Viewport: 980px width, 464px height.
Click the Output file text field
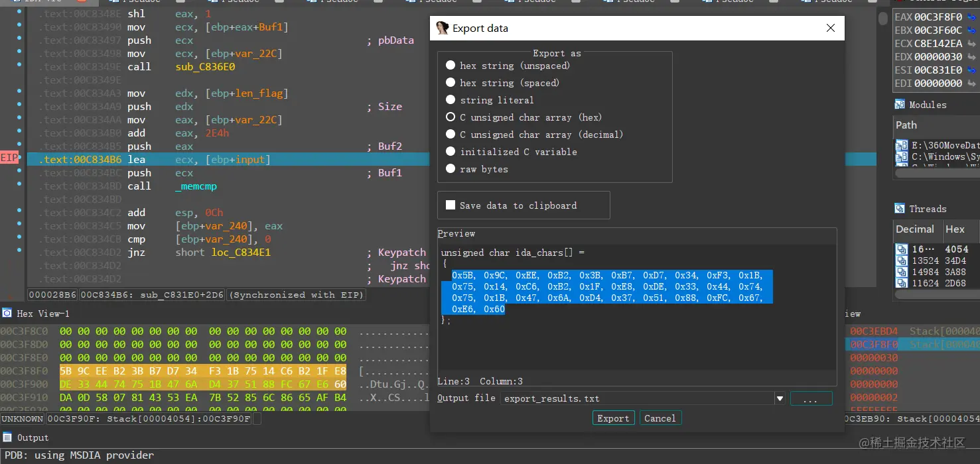638,398
